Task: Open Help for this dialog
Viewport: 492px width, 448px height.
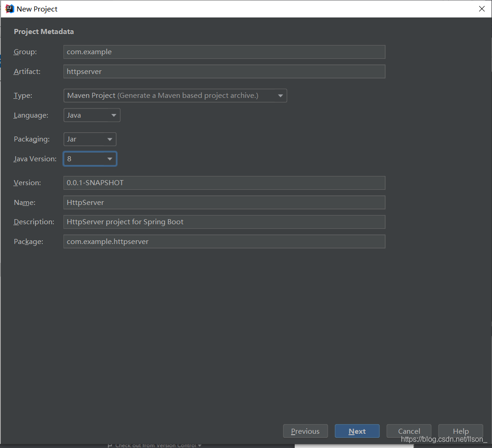Action: pyautogui.click(x=460, y=431)
